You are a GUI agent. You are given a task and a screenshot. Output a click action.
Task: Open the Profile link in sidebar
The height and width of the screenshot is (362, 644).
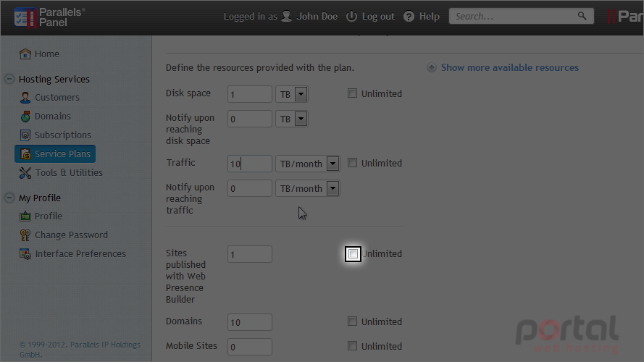(x=49, y=216)
